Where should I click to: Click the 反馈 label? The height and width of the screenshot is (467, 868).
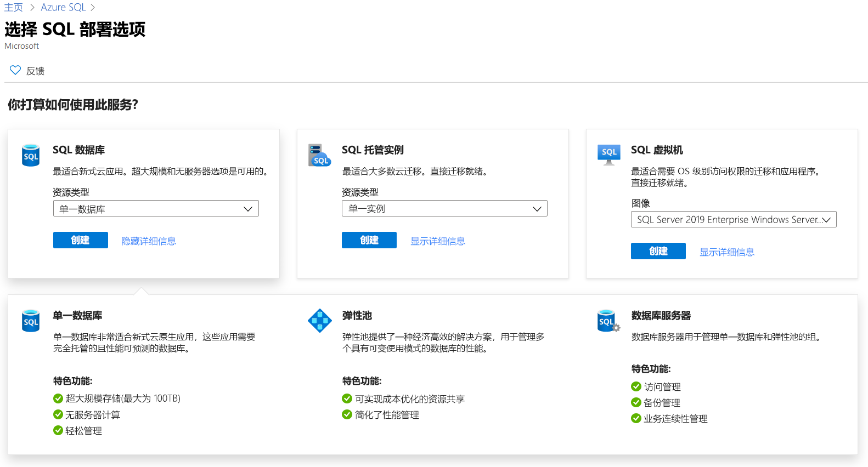click(x=35, y=71)
